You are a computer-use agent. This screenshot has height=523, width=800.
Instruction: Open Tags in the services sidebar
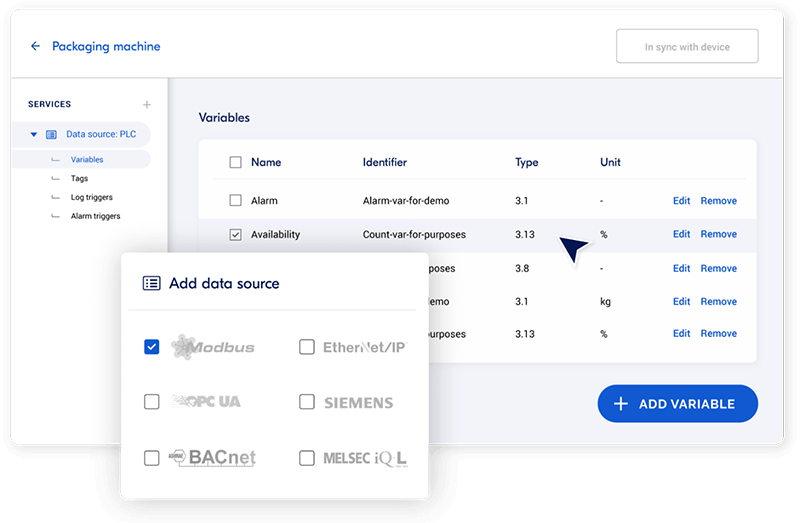tap(79, 178)
